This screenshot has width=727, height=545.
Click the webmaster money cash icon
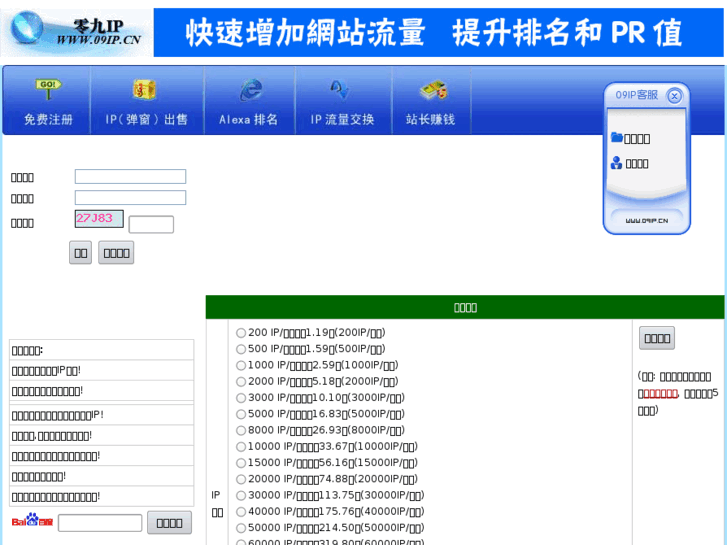[x=433, y=90]
